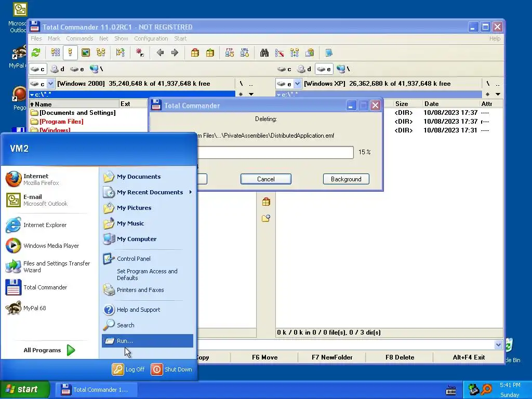The height and width of the screenshot is (399, 532).
Task: Open right panel favorites asterisk button
Action: click(487, 95)
